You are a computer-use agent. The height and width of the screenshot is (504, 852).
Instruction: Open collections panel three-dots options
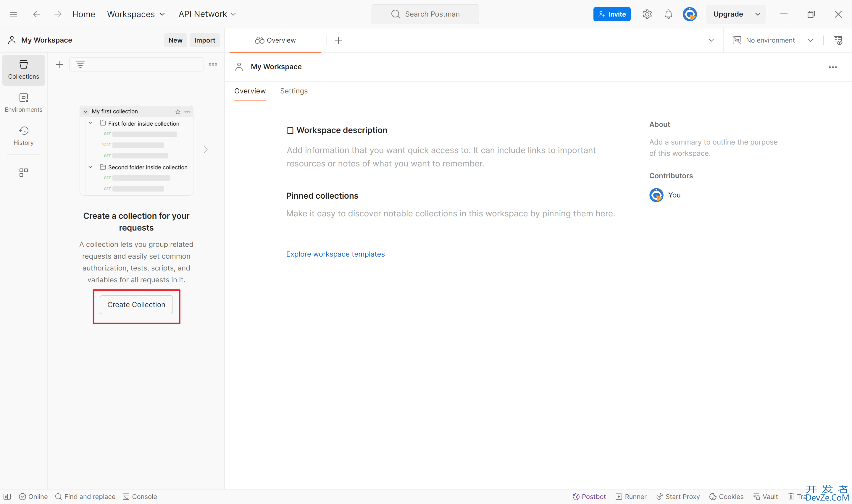tap(213, 64)
